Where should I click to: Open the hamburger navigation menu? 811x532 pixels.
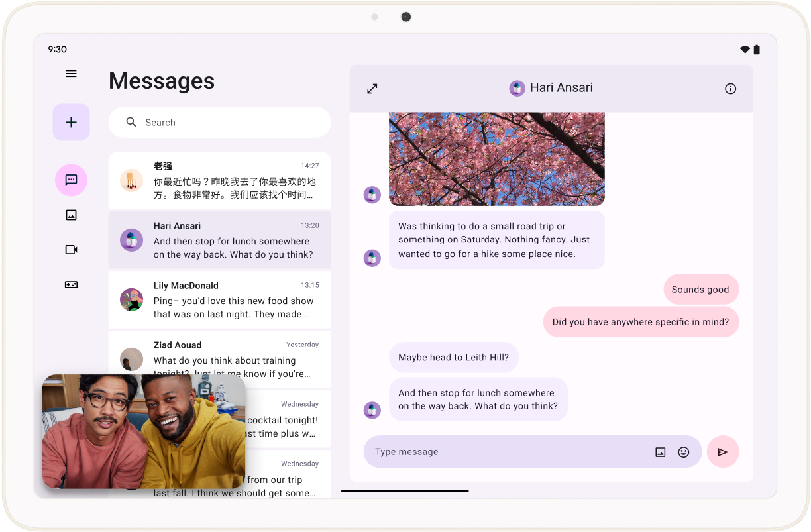coord(71,74)
